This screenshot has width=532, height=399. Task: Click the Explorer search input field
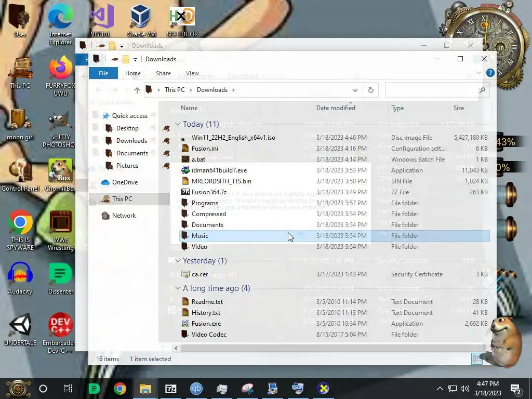(432, 90)
